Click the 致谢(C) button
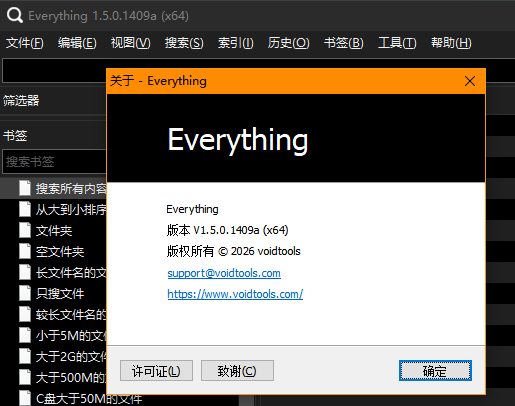Image resolution: width=515 pixels, height=406 pixels. 237,370
